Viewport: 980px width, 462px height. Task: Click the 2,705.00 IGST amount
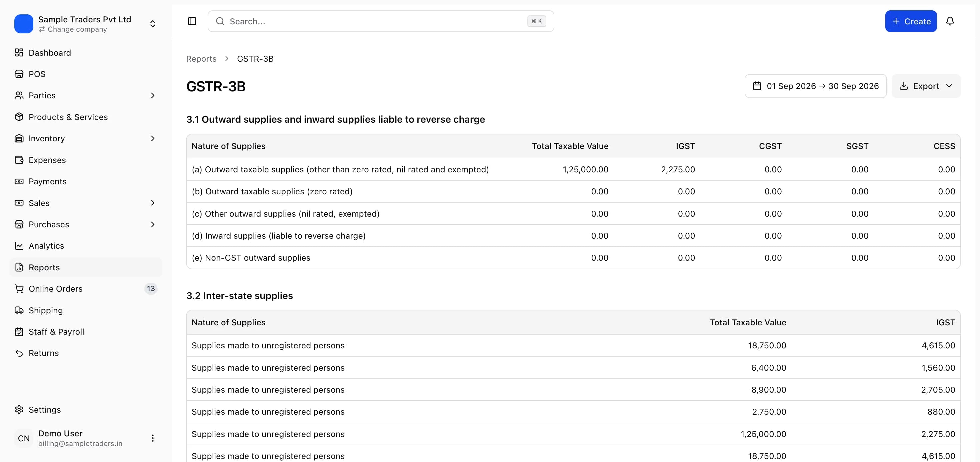[938, 390]
